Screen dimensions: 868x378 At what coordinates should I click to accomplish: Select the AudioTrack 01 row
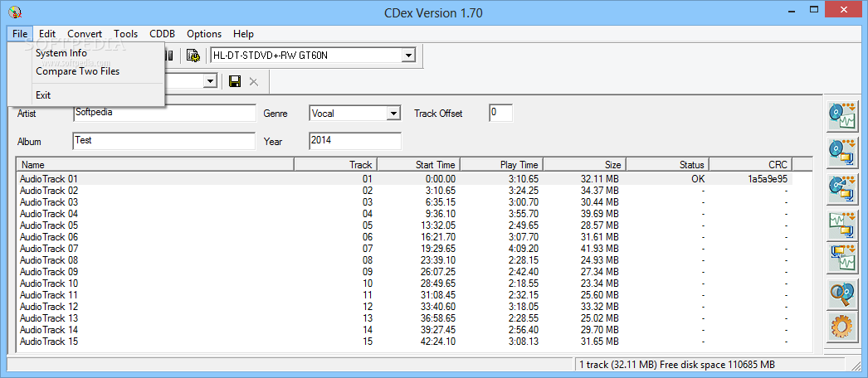tap(405, 178)
